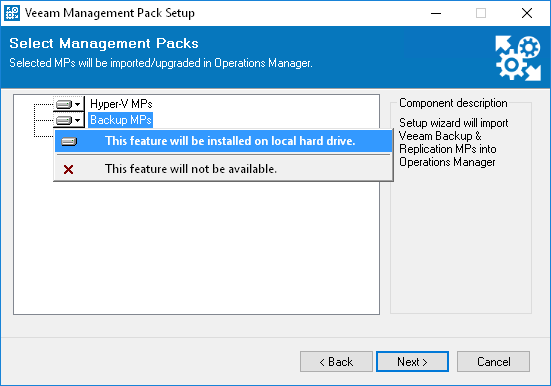
Task: Choose 'This feature will be installed on local hard drive'
Action: tap(223, 141)
